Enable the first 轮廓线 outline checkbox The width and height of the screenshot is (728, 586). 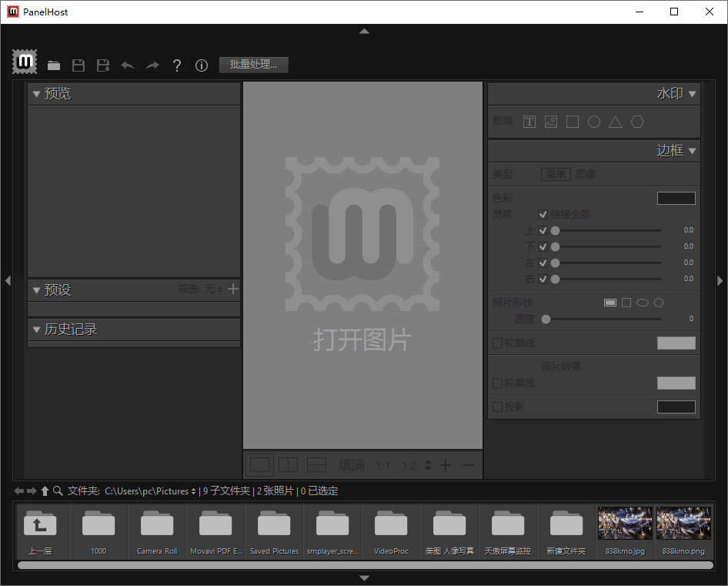(497, 343)
